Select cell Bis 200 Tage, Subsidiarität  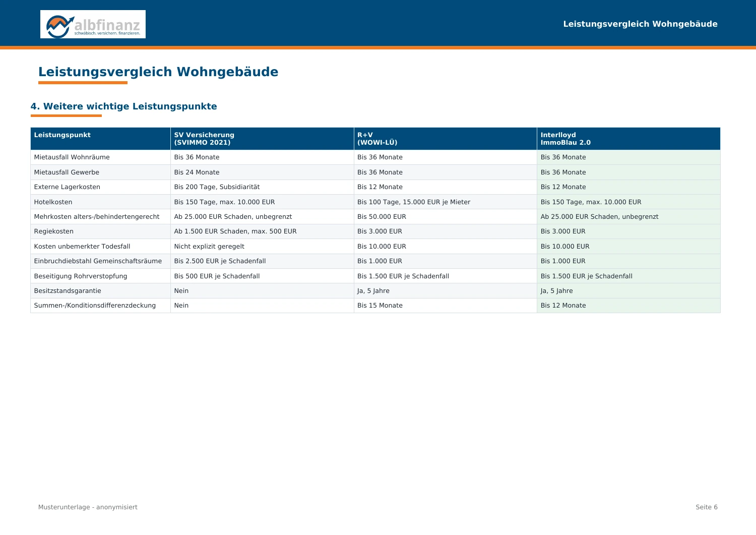217,187
